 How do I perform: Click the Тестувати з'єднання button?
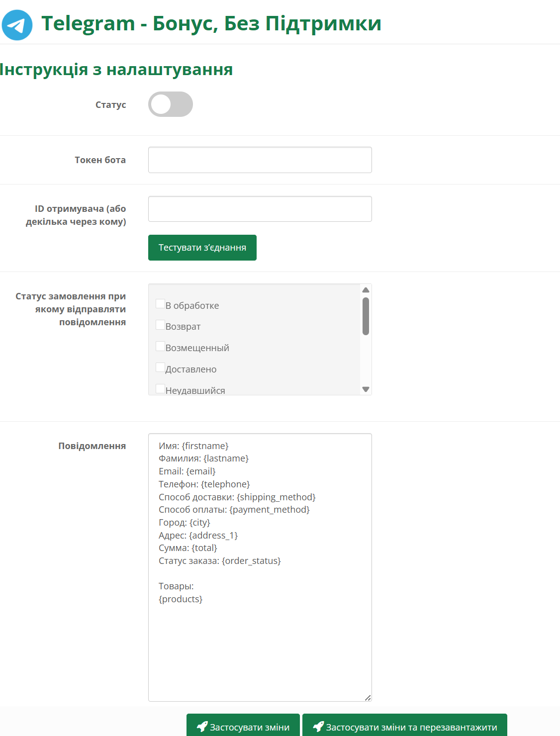(202, 248)
